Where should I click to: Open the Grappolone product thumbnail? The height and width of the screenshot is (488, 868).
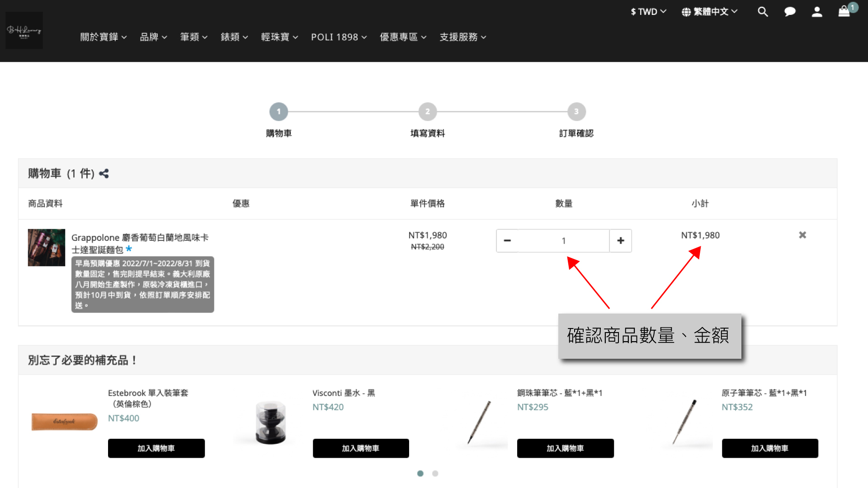click(x=47, y=248)
